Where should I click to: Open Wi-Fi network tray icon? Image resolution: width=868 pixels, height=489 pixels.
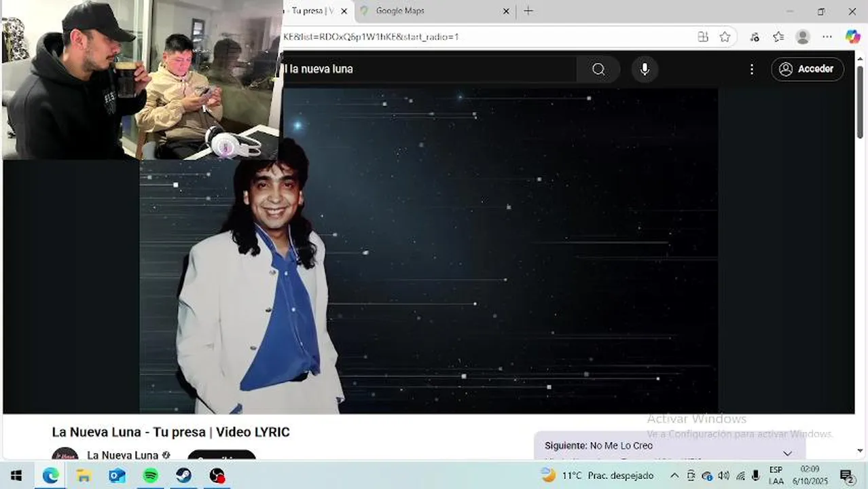click(x=740, y=475)
